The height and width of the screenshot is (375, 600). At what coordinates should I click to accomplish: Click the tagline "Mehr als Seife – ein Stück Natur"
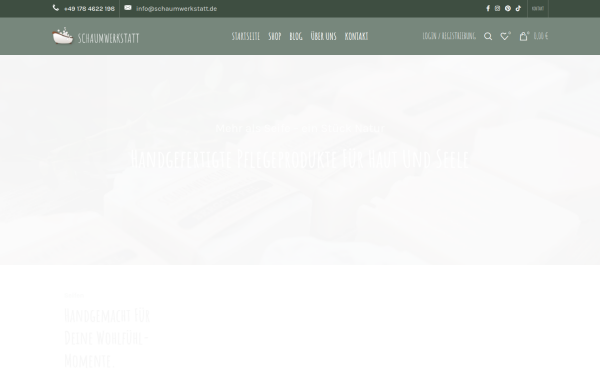[300, 128]
